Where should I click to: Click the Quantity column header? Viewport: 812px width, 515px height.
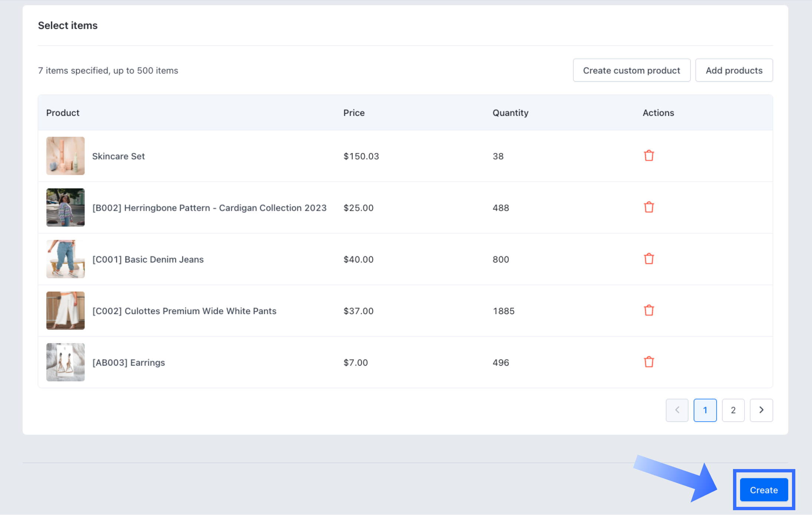click(510, 113)
